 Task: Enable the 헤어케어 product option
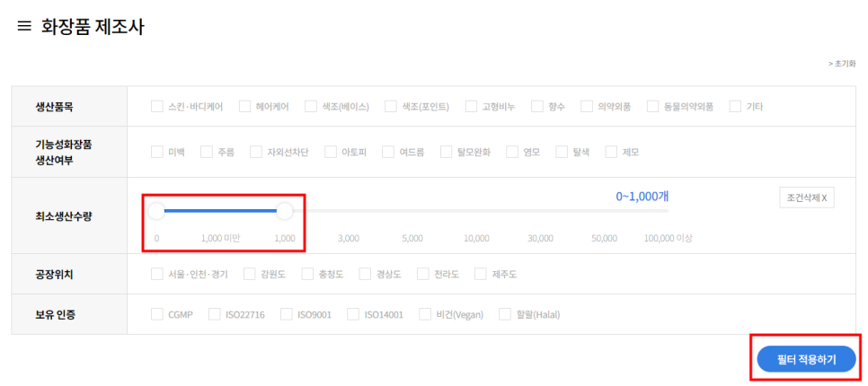(244, 106)
